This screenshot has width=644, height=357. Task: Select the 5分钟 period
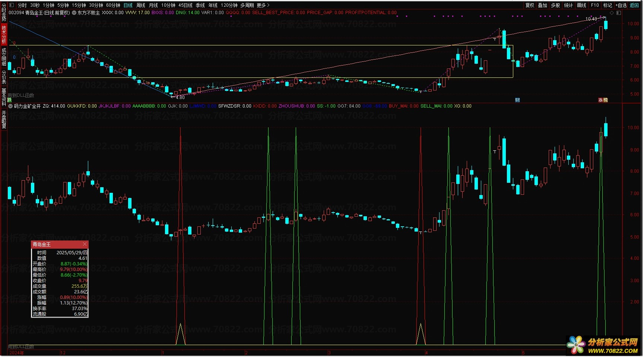point(63,5)
